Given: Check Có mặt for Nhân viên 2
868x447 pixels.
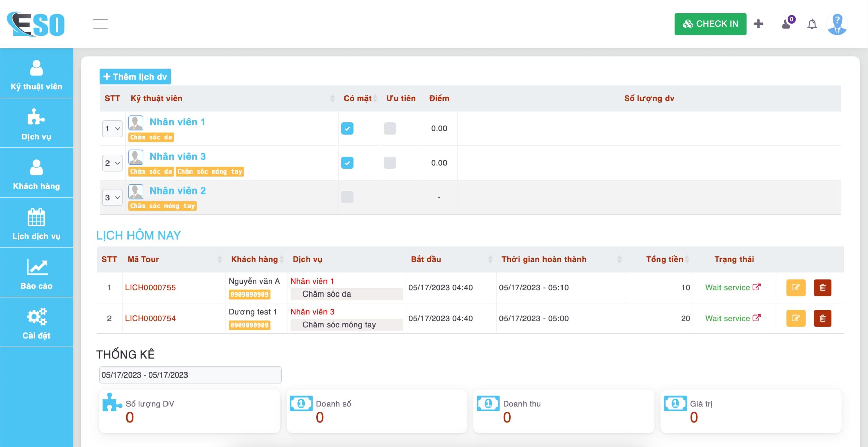Looking at the screenshot, I should [347, 197].
